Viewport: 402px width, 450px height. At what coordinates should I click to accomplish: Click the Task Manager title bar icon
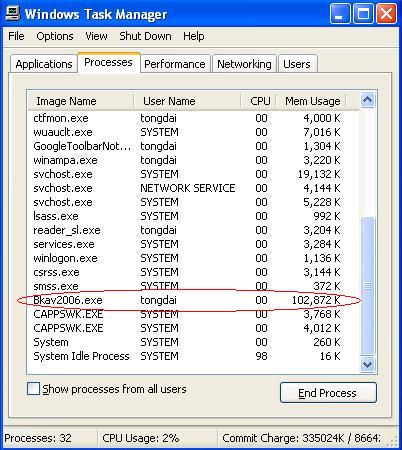(x=13, y=14)
